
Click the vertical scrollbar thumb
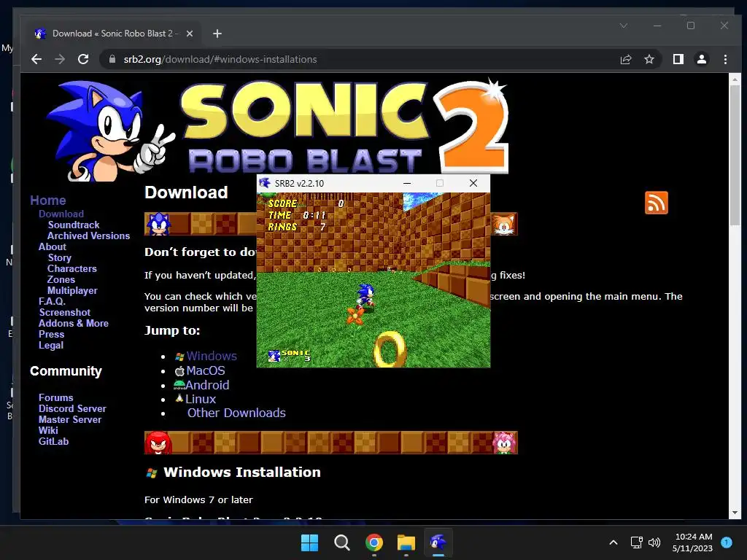(x=735, y=155)
